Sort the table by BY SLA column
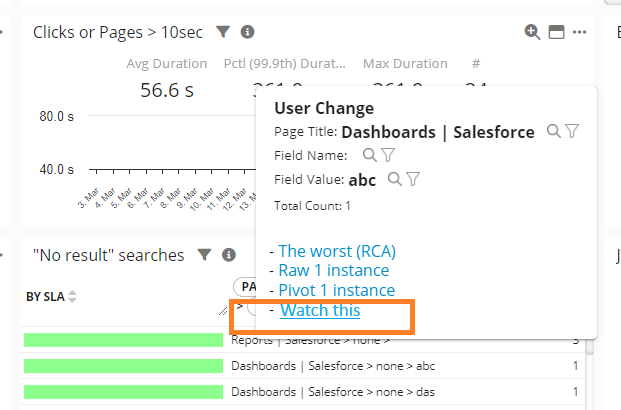 pyautogui.click(x=72, y=296)
